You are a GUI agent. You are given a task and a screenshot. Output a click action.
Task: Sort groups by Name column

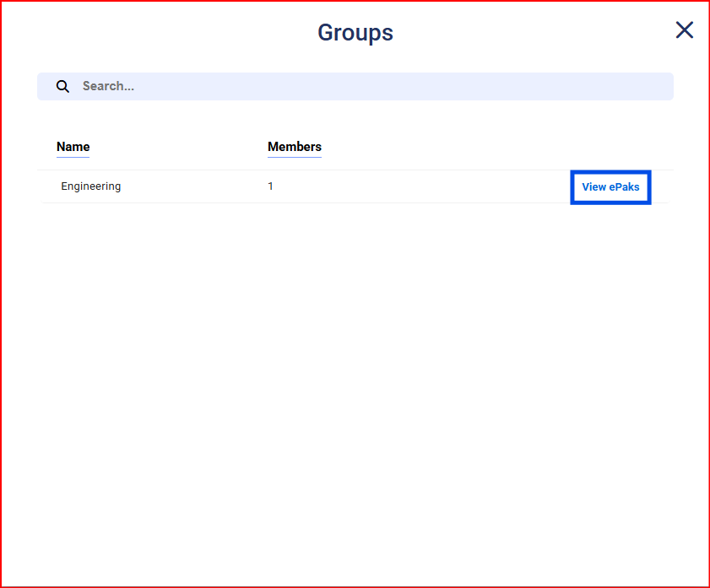(73, 147)
